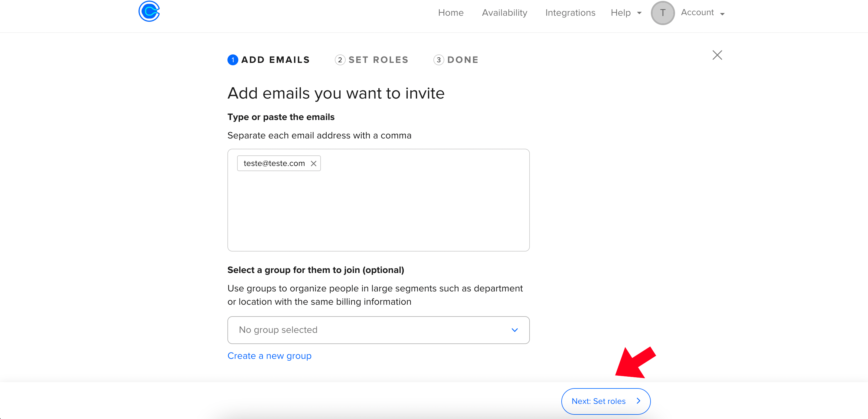Open the Help dropdown menu
The height and width of the screenshot is (419, 868).
coord(626,13)
